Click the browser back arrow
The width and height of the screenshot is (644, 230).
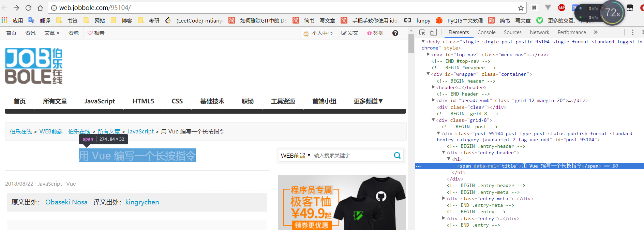(x=5, y=8)
